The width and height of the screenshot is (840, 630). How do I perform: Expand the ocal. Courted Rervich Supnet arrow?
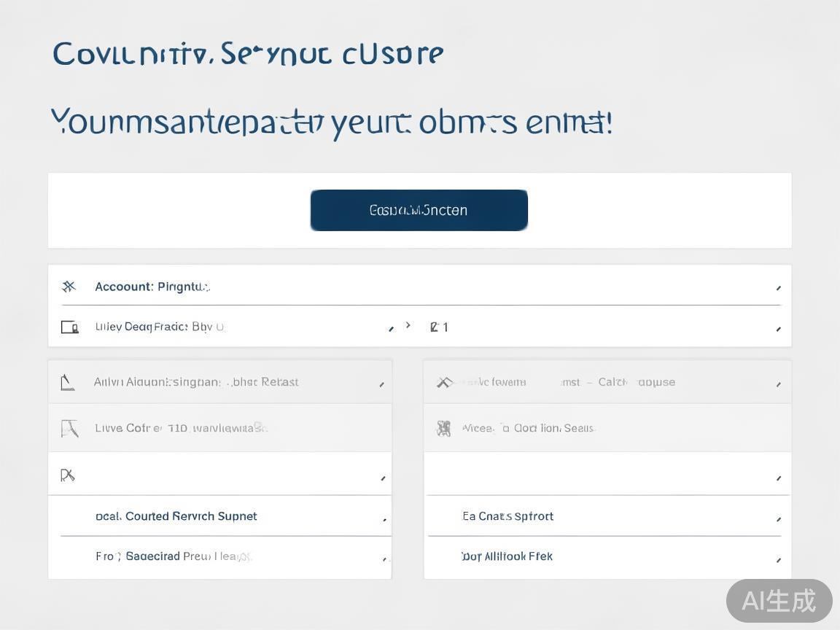[x=384, y=519]
